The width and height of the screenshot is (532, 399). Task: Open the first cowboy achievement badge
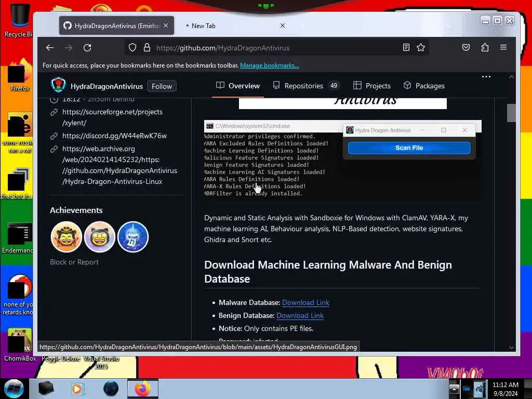coord(66,237)
